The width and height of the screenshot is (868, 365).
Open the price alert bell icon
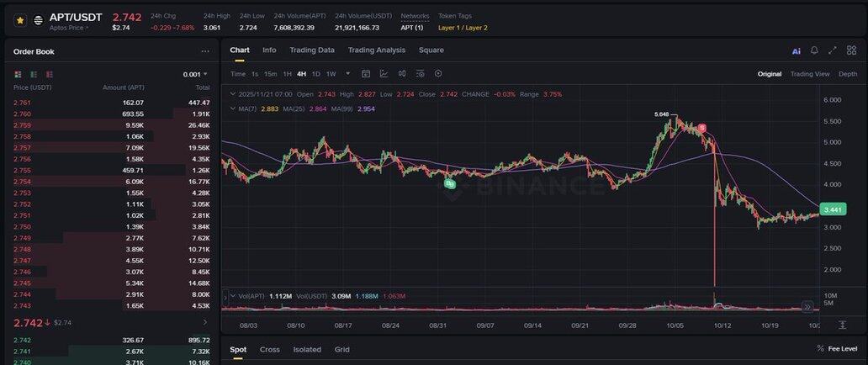pos(814,50)
